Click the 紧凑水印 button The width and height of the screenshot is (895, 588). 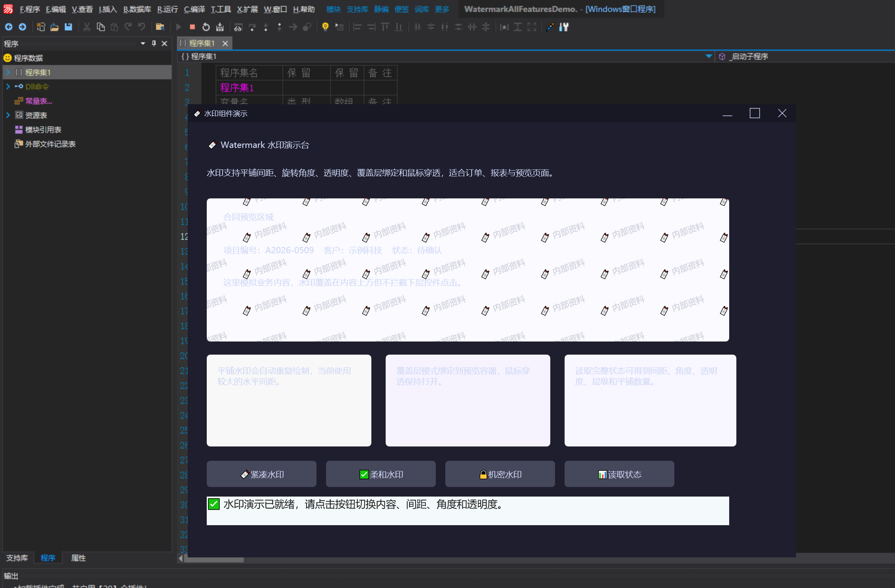click(x=262, y=474)
